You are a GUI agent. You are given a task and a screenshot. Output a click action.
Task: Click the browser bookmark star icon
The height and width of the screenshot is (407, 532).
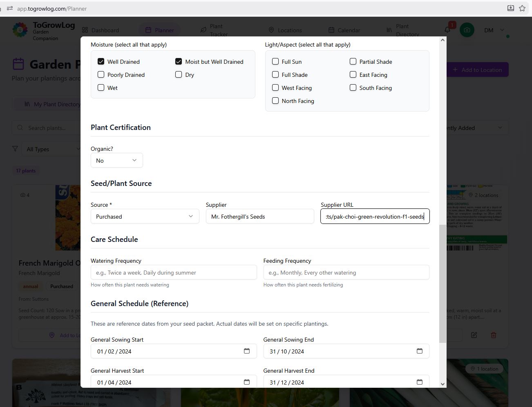[x=522, y=8]
